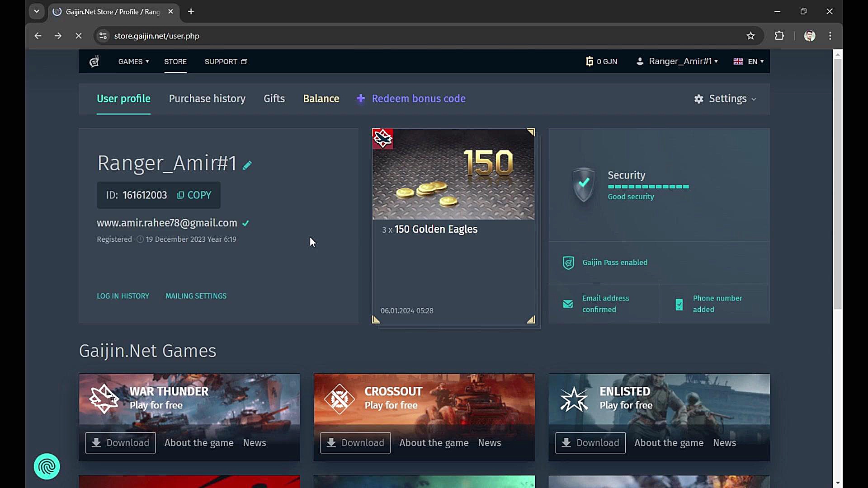Click the email confirmed envelope icon

pyautogui.click(x=568, y=304)
